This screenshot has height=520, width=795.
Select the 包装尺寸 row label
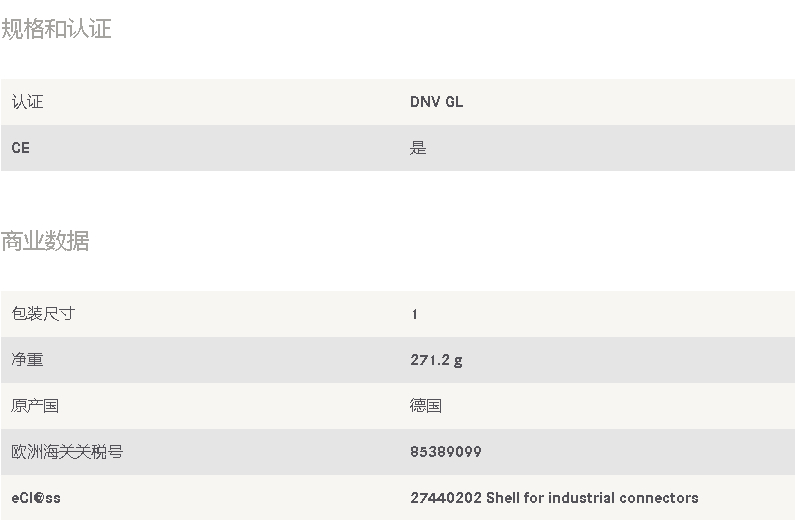click(x=43, y=314)
